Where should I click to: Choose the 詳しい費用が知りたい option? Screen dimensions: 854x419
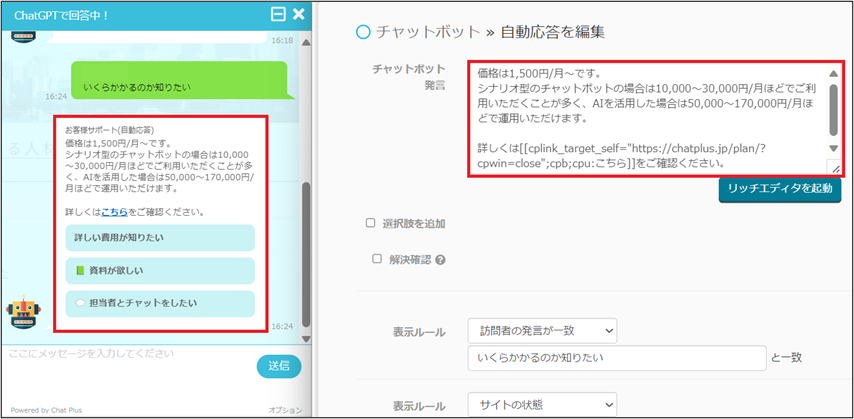pos(155,237)
